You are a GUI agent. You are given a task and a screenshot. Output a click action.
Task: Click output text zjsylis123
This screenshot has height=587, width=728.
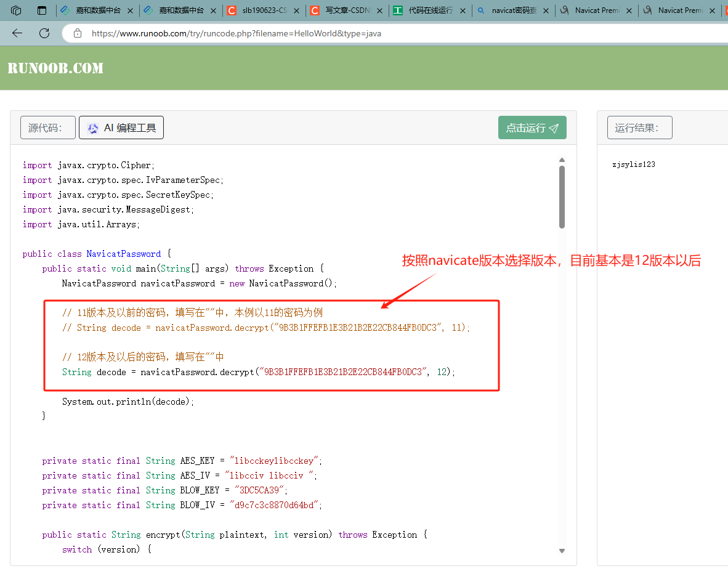click(x=634, y=164)
